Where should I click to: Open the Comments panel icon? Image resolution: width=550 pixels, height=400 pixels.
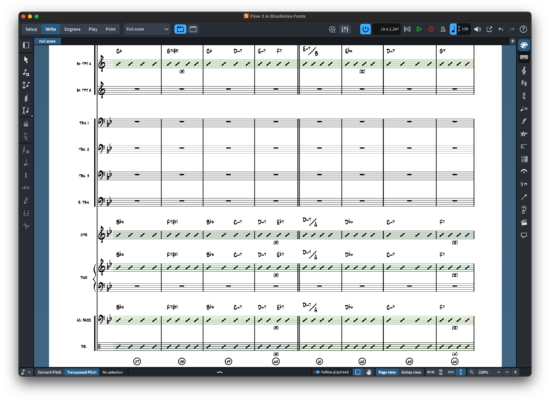(524, 235)
